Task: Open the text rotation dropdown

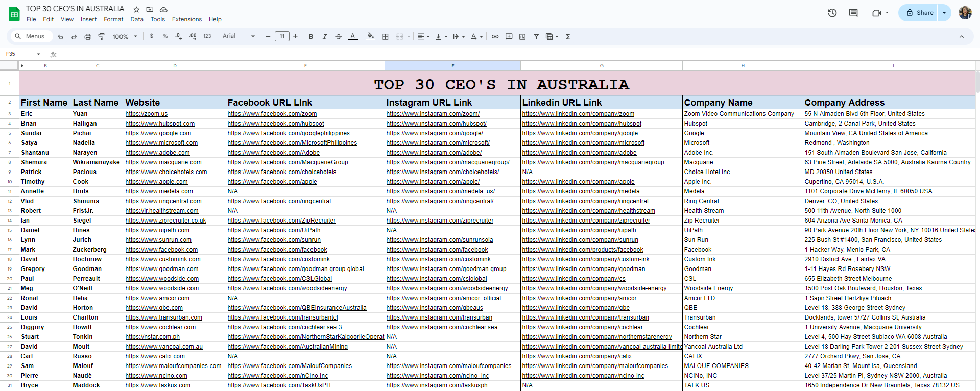Action: pyautogui.click(x=476, y=37)
